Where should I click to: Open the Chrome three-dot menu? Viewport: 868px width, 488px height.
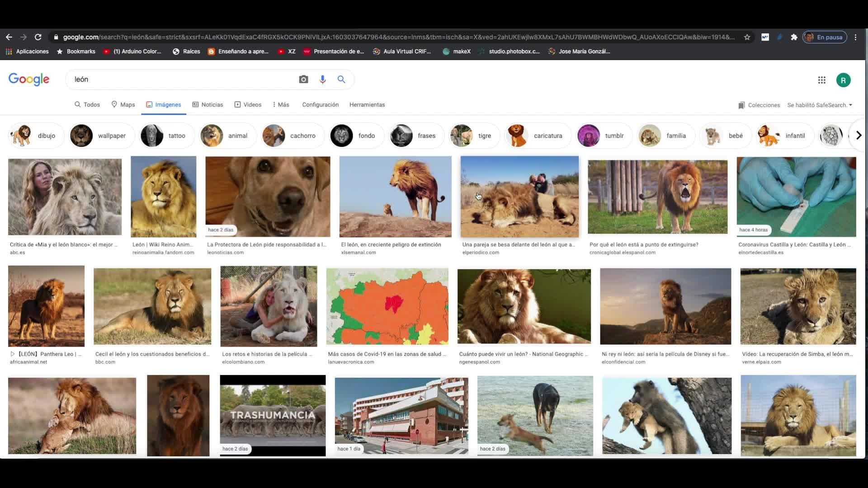(x=855, y=37)
